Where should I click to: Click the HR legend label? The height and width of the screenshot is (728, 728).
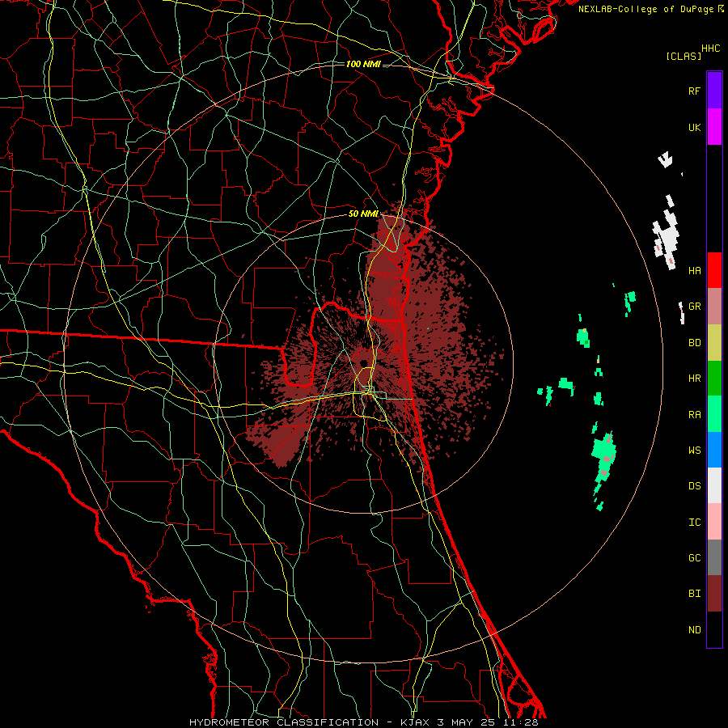pos(694,379)
